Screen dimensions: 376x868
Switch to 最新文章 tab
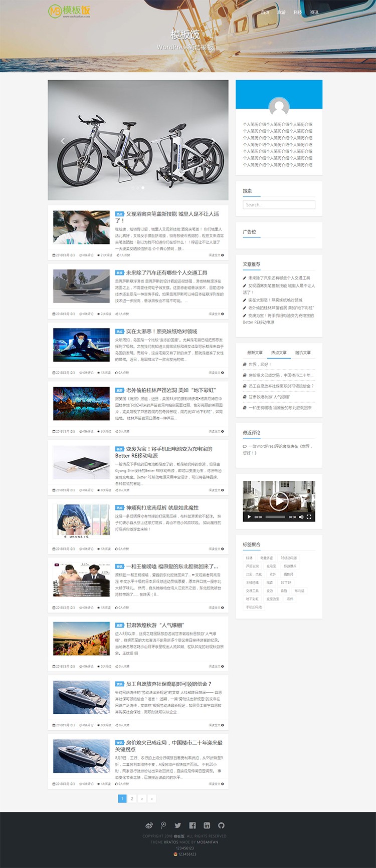pos(255,353)
